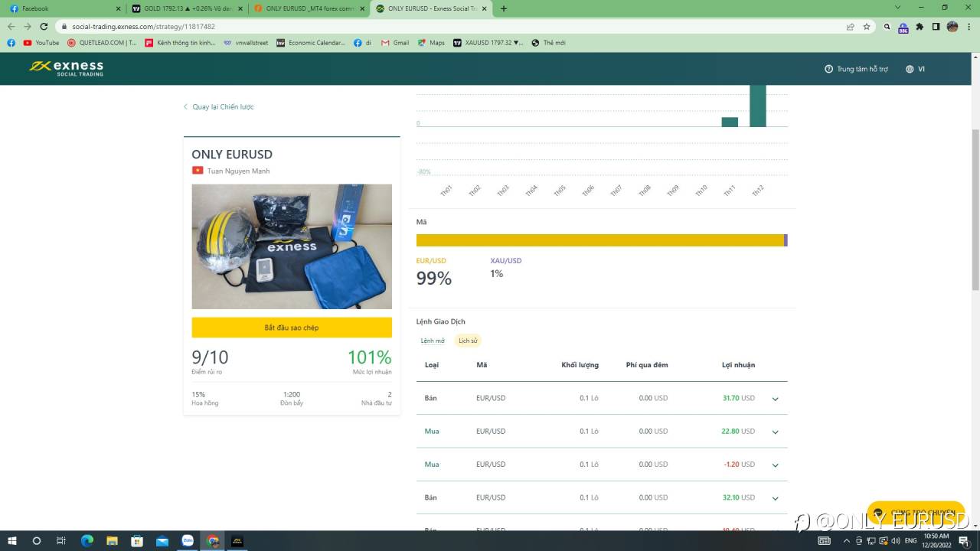Open Zalo from the Windows taskbar
The height and width of the screenshot is (551, 980).
[x=188, y=540]
